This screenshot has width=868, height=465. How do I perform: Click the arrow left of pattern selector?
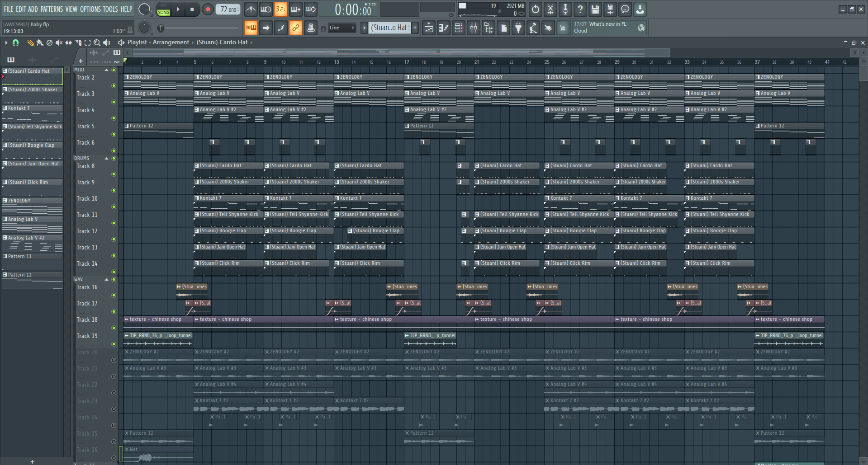(364, 28)
